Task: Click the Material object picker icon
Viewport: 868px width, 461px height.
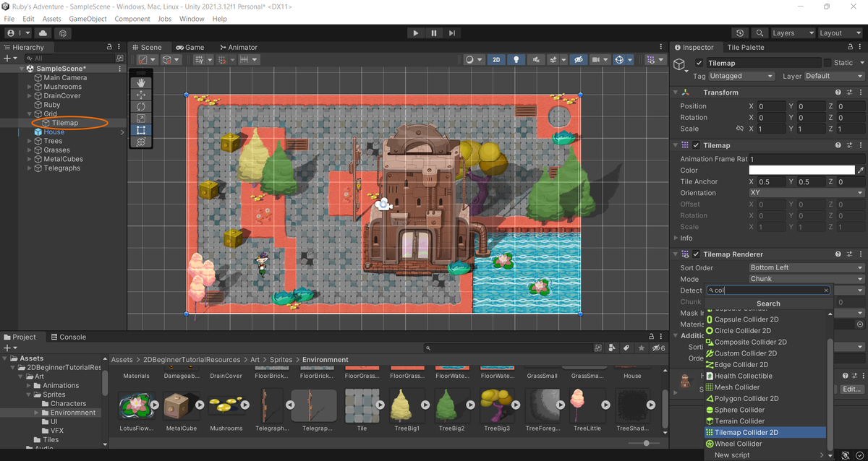Action: (x=859, y=324)
